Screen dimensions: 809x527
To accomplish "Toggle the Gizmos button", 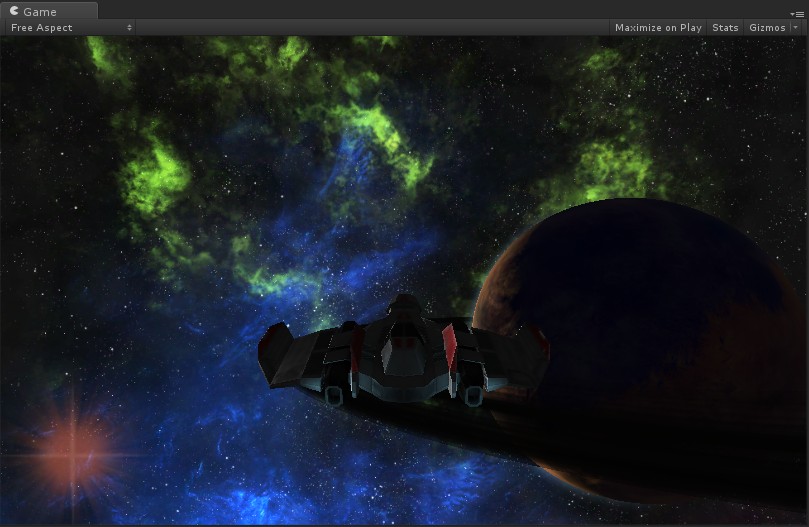I will coord(767,28).
